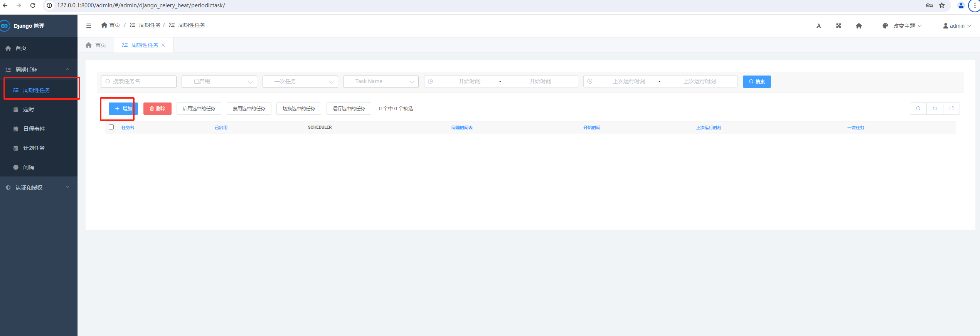Sort by the 上次运行时刻 column header

(709, 128)
